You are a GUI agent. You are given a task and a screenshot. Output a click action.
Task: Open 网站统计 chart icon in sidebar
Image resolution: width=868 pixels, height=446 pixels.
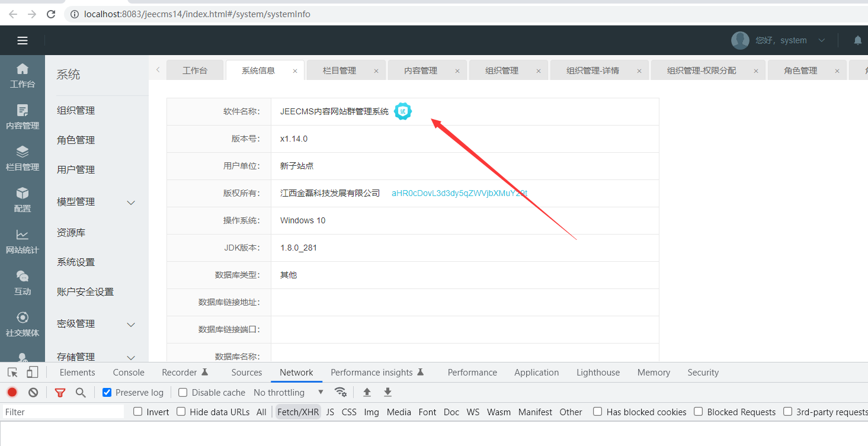point(23,241)
